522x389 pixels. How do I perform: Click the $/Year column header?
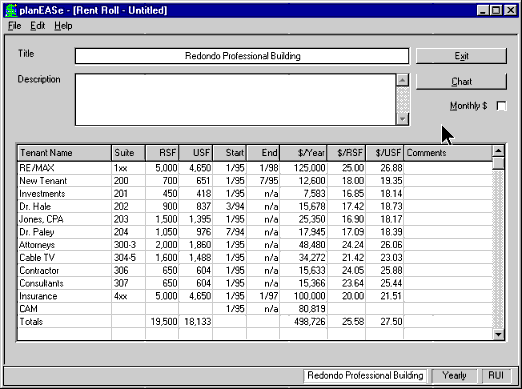(x=303, y=153)
